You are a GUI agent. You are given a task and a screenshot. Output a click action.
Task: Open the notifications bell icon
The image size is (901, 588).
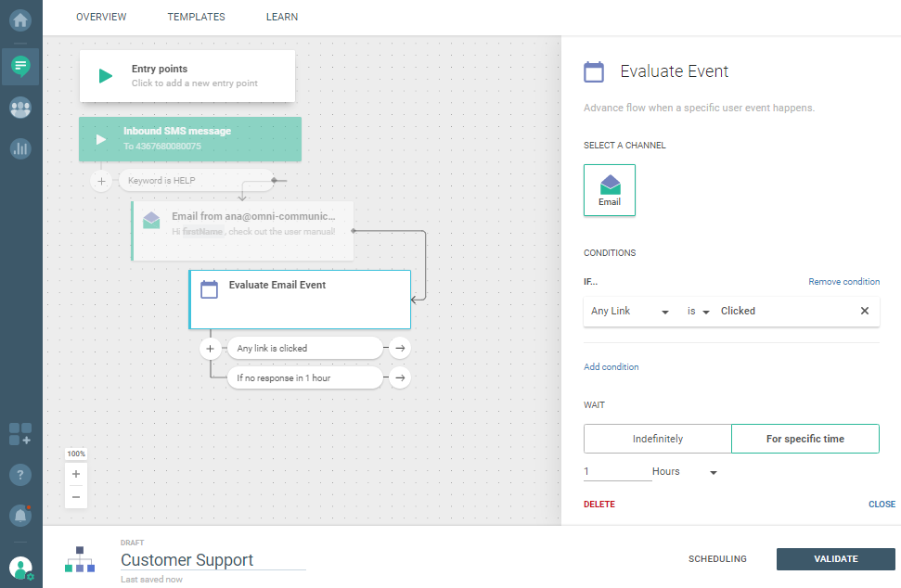(20, 515)
